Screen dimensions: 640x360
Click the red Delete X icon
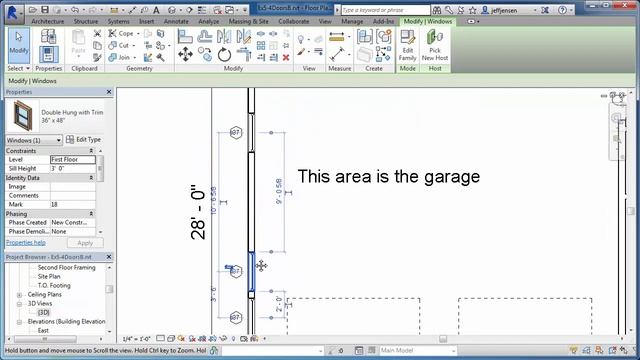click(286, 58)
